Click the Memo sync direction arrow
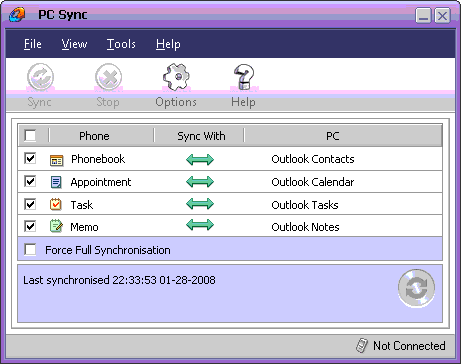This screenshot has width=461, height=364. [200, 225]
